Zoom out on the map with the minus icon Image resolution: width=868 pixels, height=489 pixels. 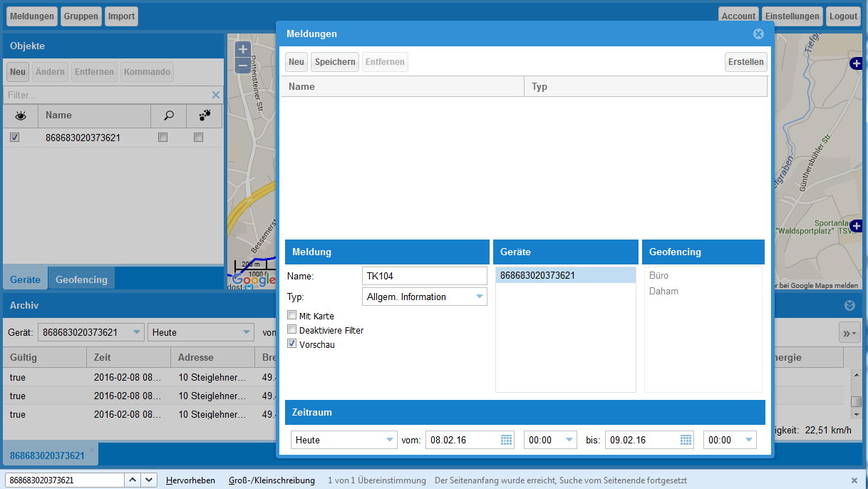[x=242, y=64]
